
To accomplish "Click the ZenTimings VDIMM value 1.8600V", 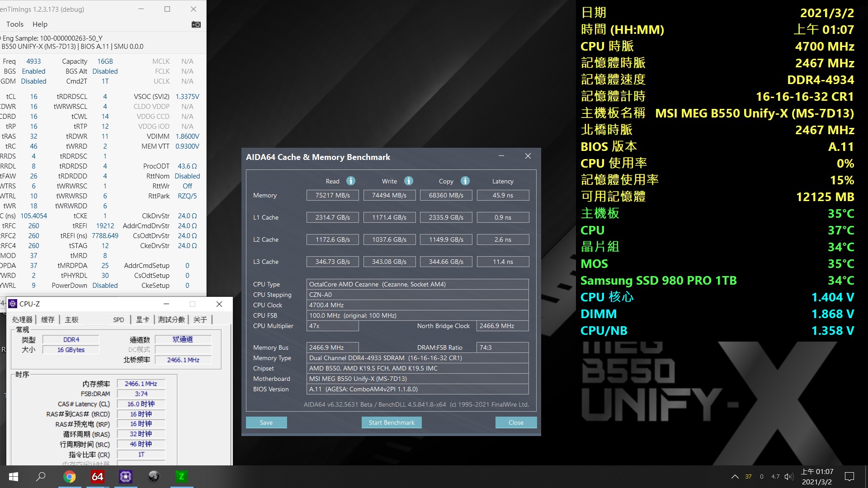I will coord(187,136).
